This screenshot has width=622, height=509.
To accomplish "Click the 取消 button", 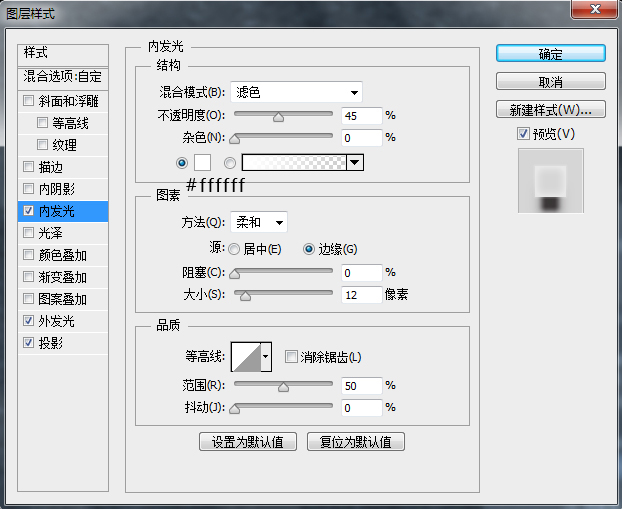I will [551, 82].
